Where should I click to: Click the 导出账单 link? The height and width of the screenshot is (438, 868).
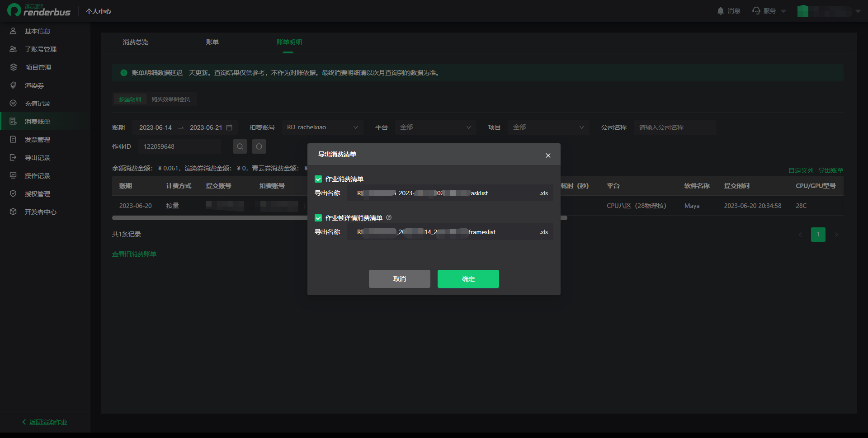click(x=831, y=170)
